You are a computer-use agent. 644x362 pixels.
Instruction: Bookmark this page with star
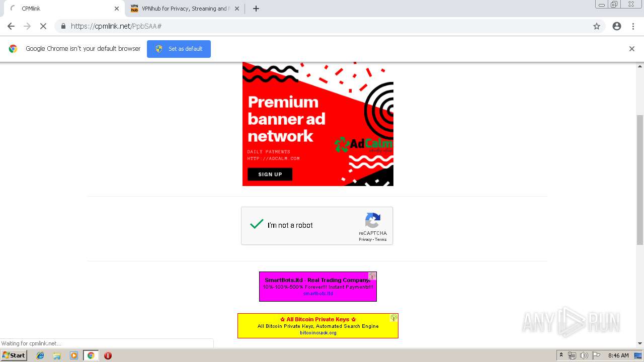[x=597, y=26]
